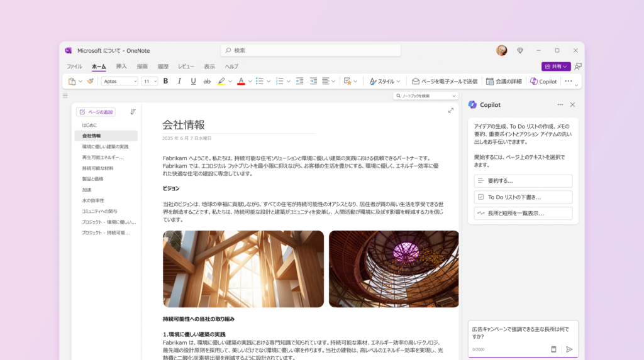This screenshot has height=360, width=644.
Task: Decrease the paragraph indent
Action: coord(299,81)
